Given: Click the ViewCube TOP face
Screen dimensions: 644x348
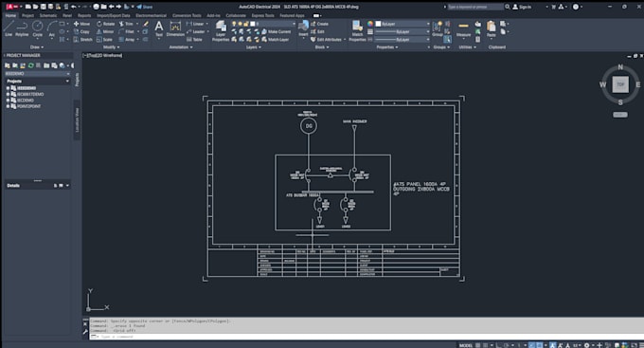Looking at the screenshot, I should click(620, 84).
